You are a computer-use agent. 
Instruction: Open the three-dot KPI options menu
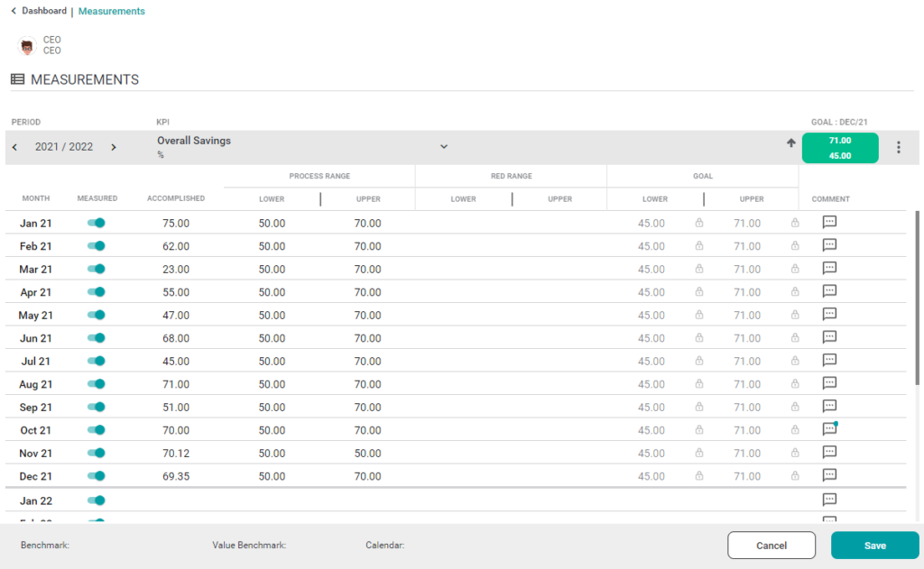[x=898, y=147]
